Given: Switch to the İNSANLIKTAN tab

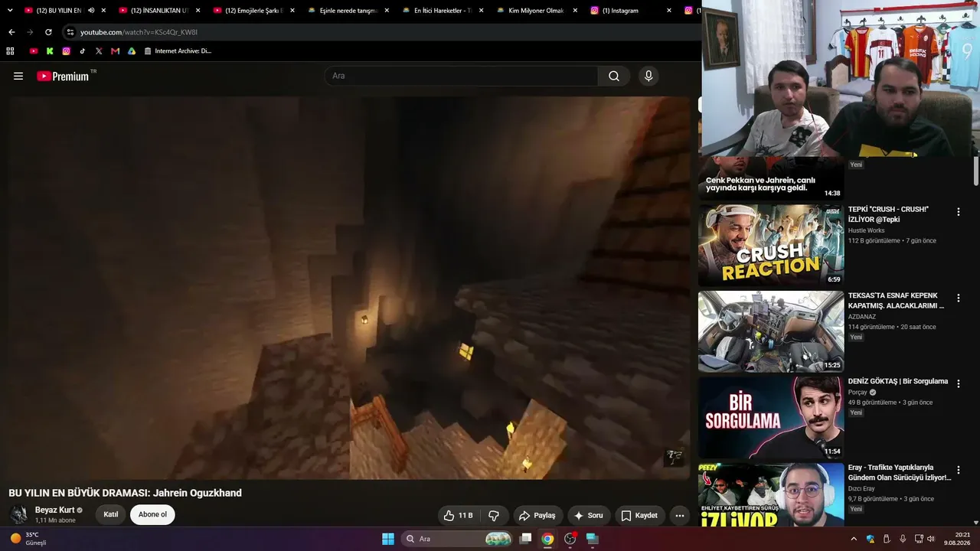Looking at the screenshot, I should tap(159, 11).
